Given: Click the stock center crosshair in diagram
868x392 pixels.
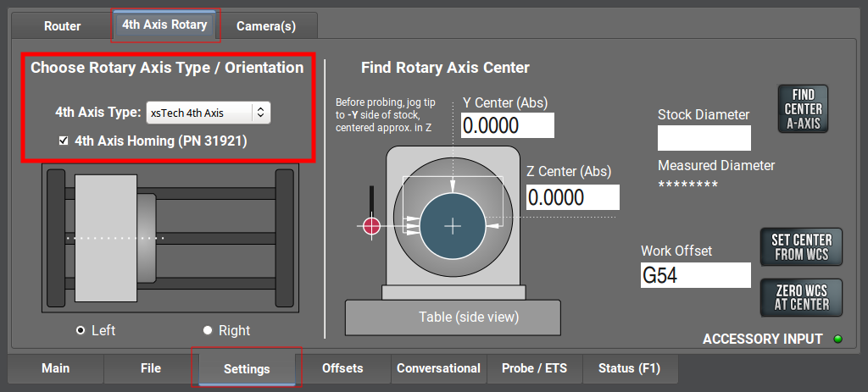Looking at the screenshot, I should [453, 226].
